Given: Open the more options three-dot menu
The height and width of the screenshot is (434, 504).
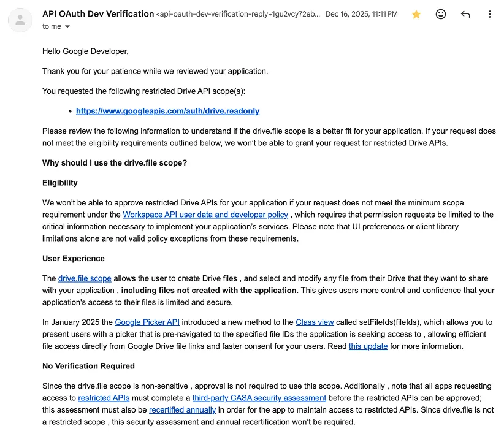Looking at the screenshot, I should (489, 14).
